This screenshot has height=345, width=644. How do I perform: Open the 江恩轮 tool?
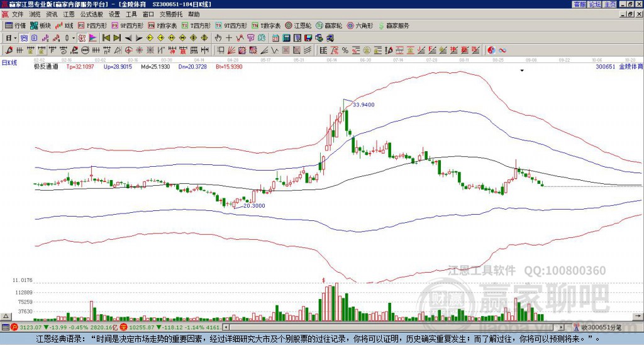point(299,25)
